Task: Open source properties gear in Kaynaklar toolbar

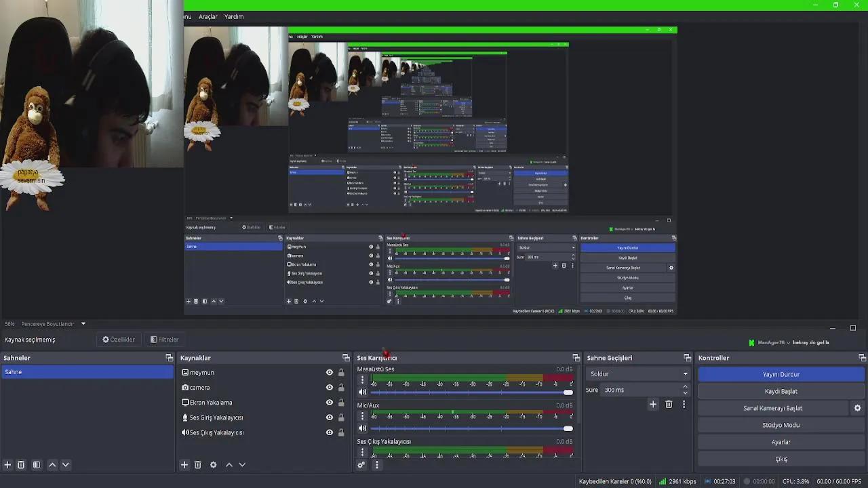Action: [214, 465]
